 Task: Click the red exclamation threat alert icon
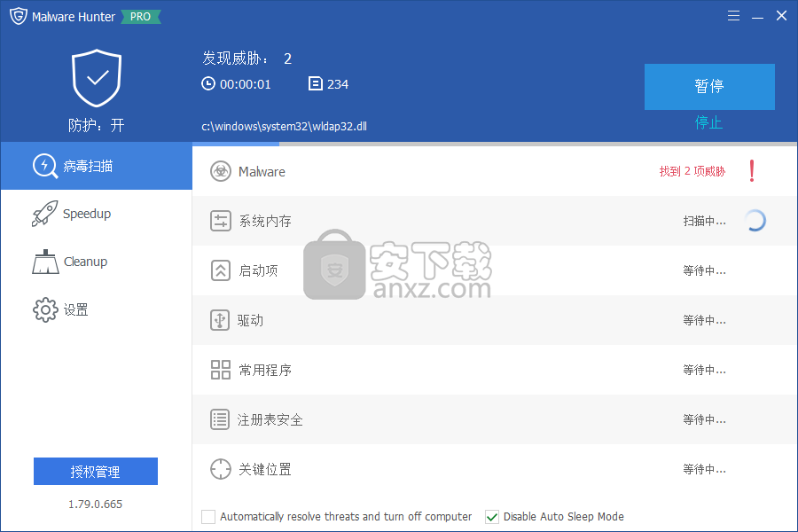pos(752,171)
